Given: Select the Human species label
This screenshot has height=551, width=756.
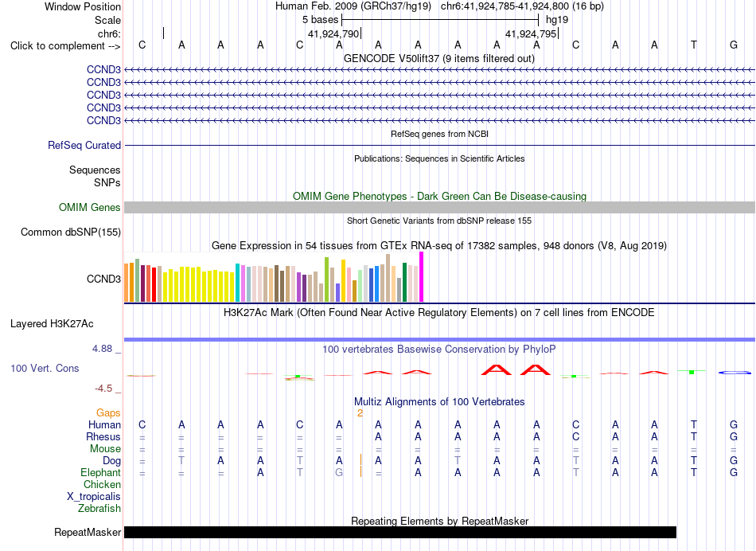Looking at the screenshot, I should click(x=104, y=424).
